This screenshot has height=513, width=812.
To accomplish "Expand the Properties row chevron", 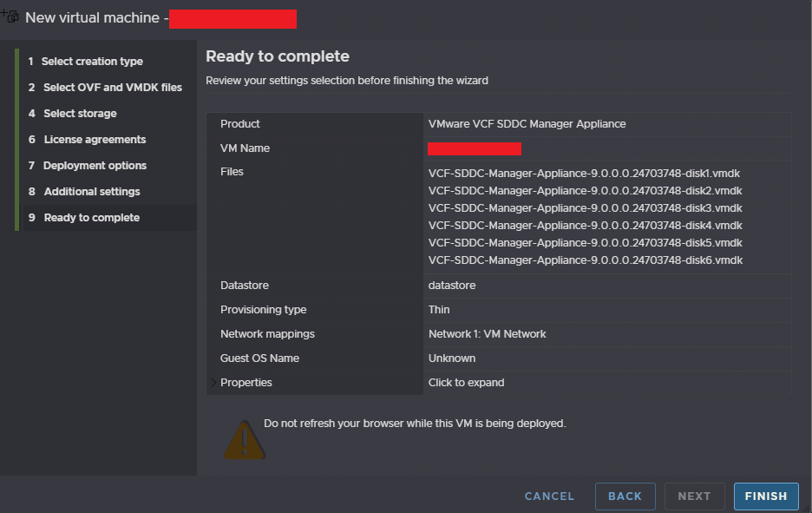I will coord(213,383).
